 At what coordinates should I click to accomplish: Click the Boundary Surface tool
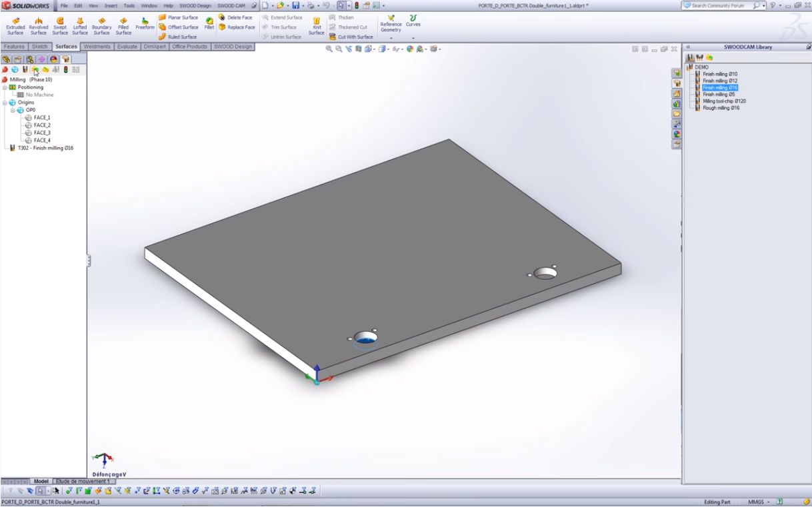pos(101,25)
